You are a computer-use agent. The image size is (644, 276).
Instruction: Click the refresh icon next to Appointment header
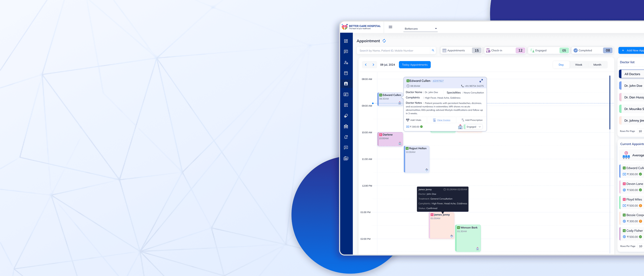click(384, 41)
